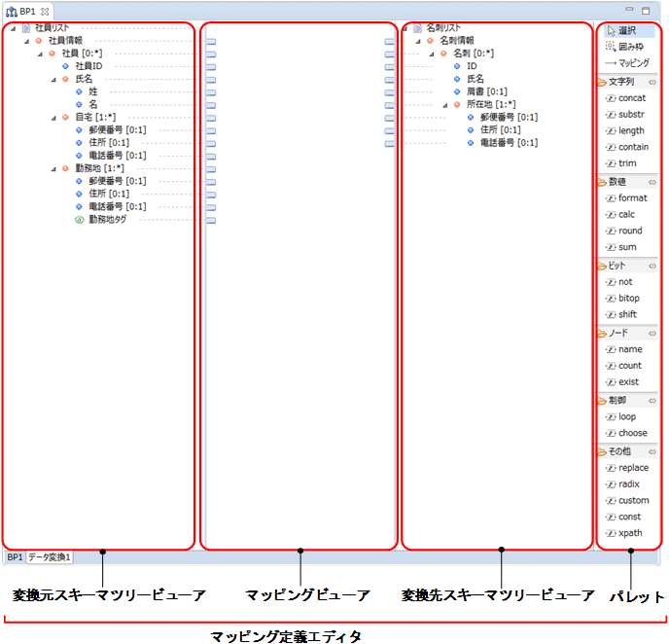Screen dimensions: 669x644
Task: Close the BP1 editor tab
Action: click(45, 12)
